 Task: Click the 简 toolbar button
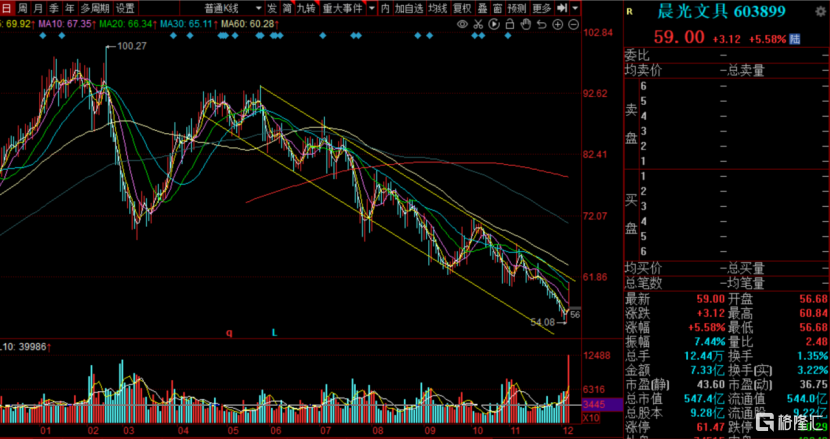click(x=286, y=8)
